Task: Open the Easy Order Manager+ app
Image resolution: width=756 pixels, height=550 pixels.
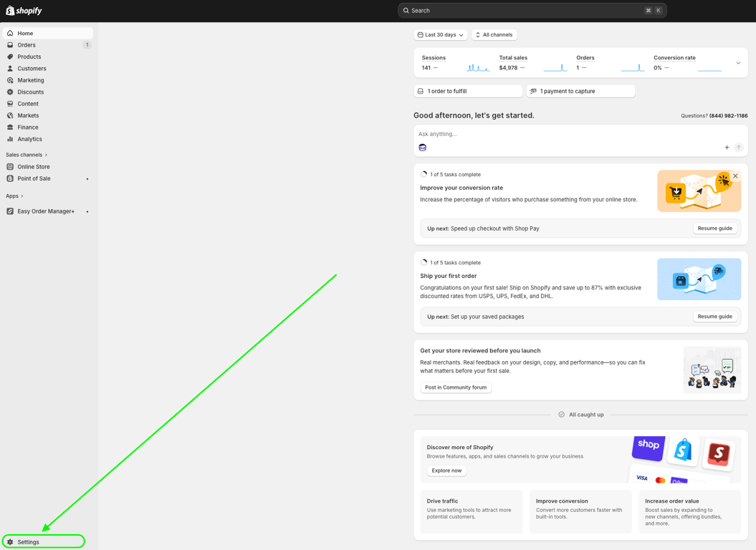Action: [x=47, y=211]
